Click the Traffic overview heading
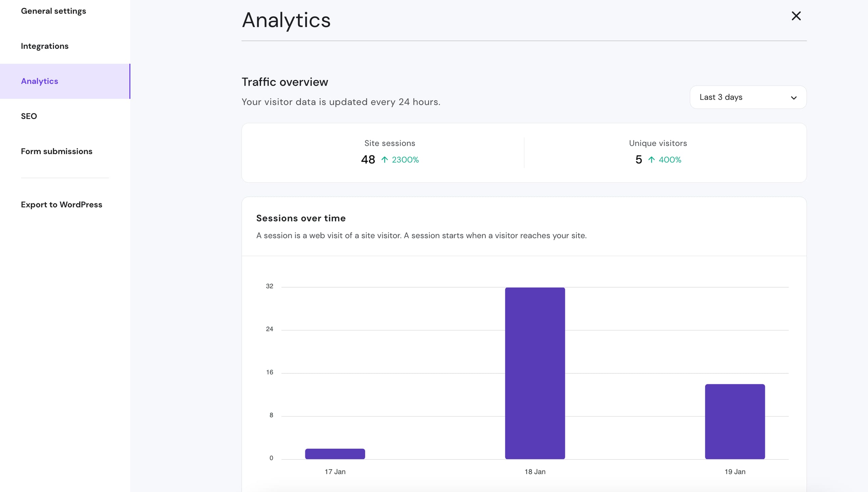This screenshot has height=492, width=868. tap(285, 82)
